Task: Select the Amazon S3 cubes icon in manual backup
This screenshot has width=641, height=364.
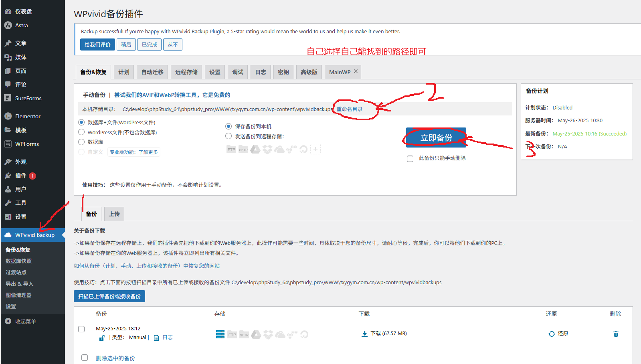Action: click(x=291, y=150)
